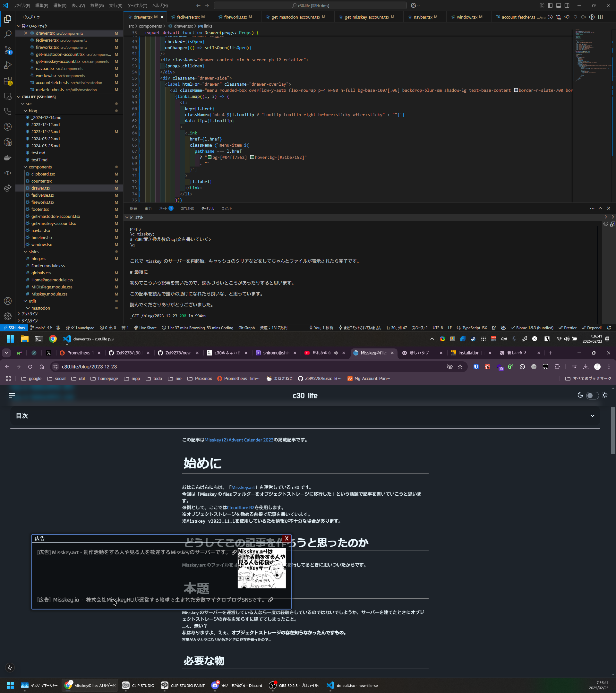
Task: Open the Cloudflare R2 link
Action: tap(240, 508)
